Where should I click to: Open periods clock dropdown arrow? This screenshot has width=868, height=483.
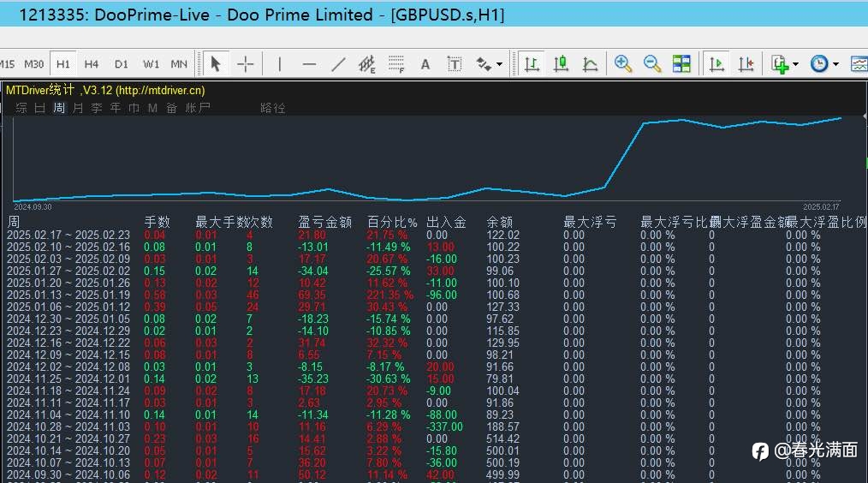[x=835, y=64]
